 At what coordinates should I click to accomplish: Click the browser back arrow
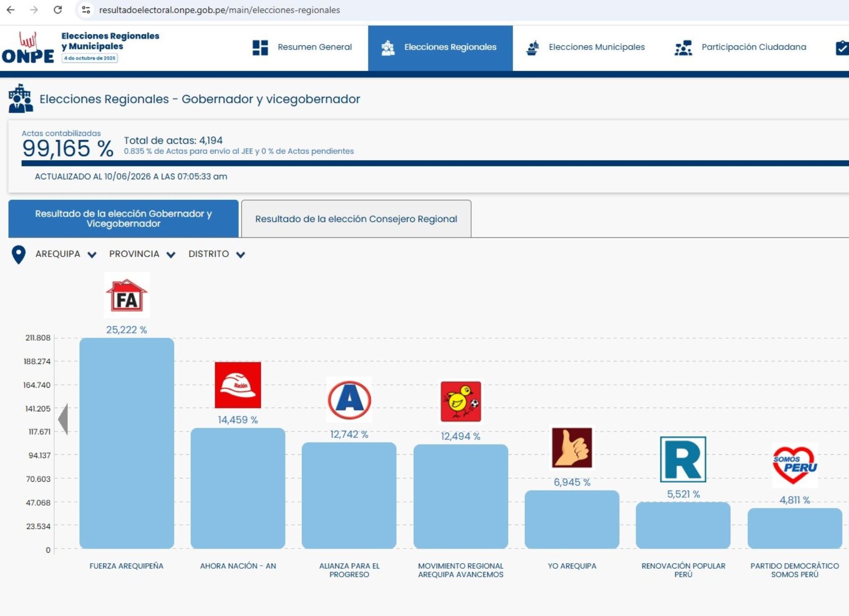pos(10,10)
